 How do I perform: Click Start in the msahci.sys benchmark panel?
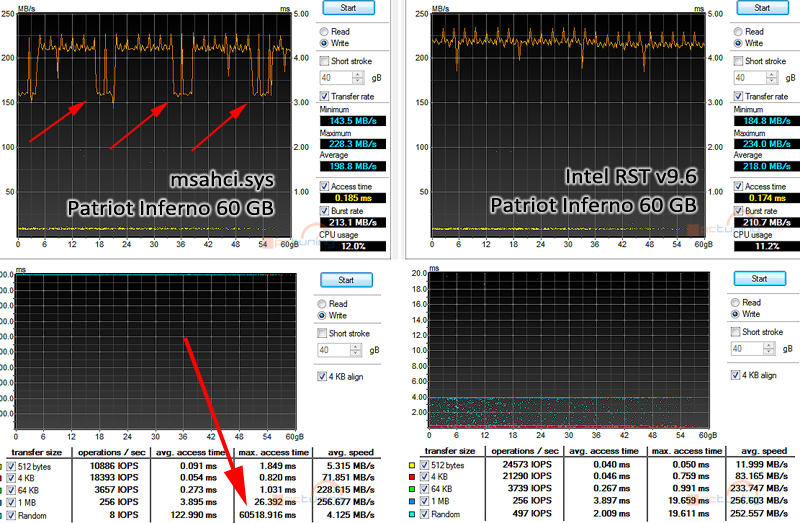(348, 8)
